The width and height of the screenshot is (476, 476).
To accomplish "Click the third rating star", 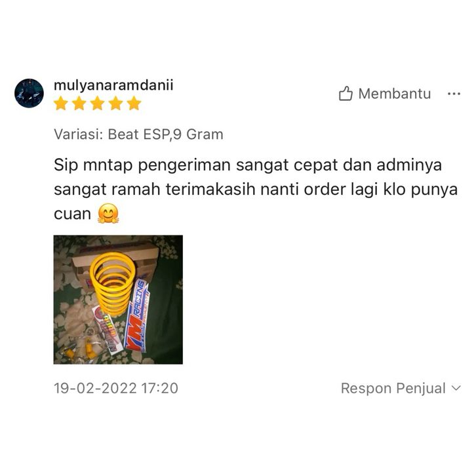I will [x=98, y=103].
